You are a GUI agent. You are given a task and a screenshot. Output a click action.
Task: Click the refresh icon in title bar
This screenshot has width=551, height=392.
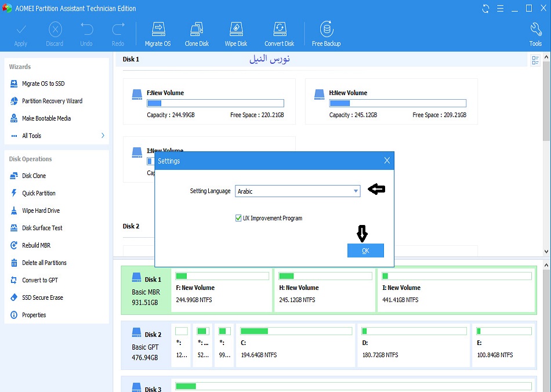tap(485, 8)
